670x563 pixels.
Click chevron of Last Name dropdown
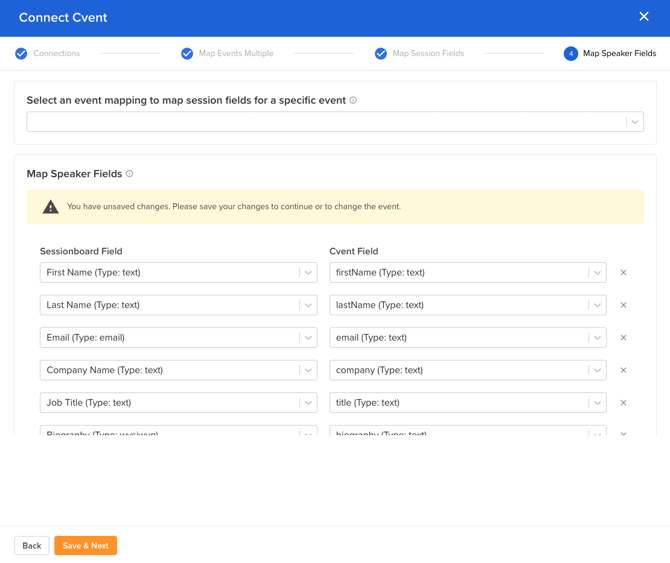pyautogui.click(x=308, y=305)
